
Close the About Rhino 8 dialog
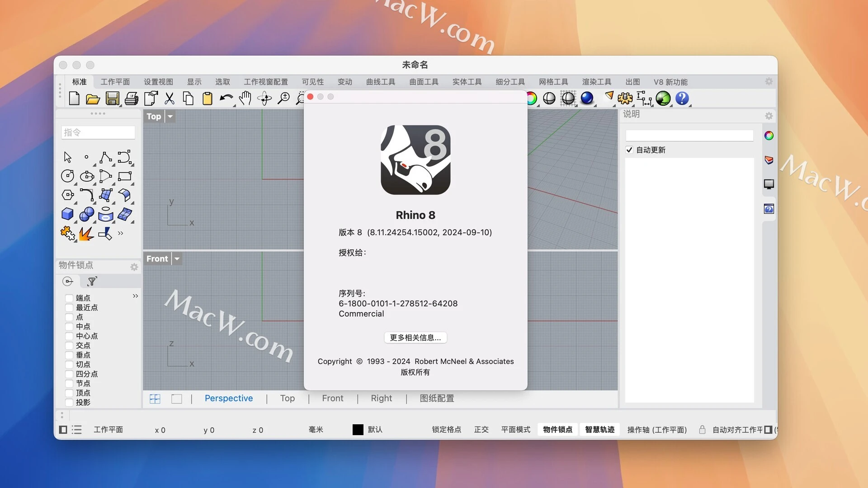coord(310,97)
